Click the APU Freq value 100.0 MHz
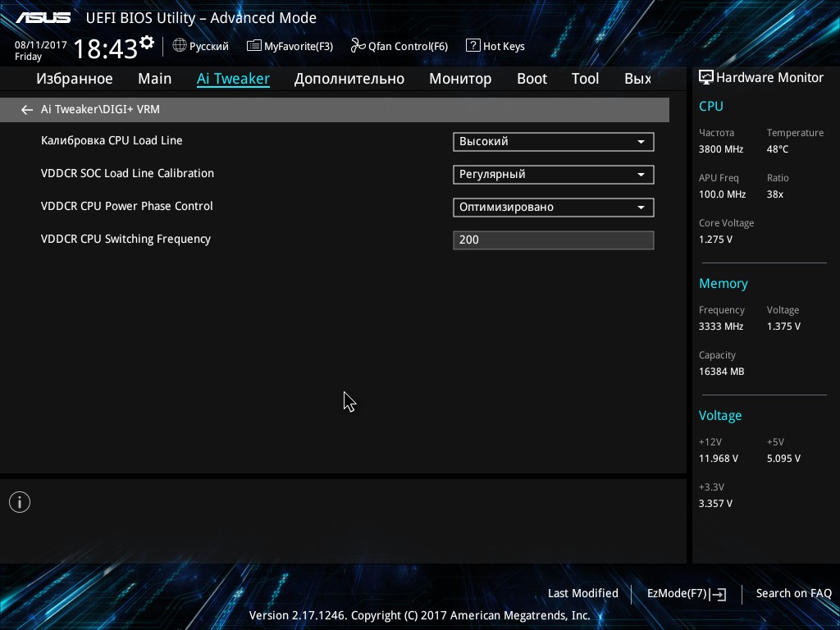840x630 pixels. click(x=722, y=194)
